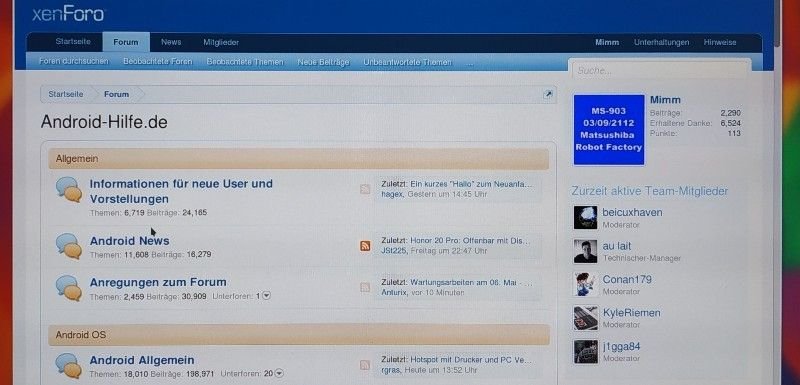Click the xenForo logo
Image resolution: width=800 pixels, height=385 pixels.
(x=68, y=14)
